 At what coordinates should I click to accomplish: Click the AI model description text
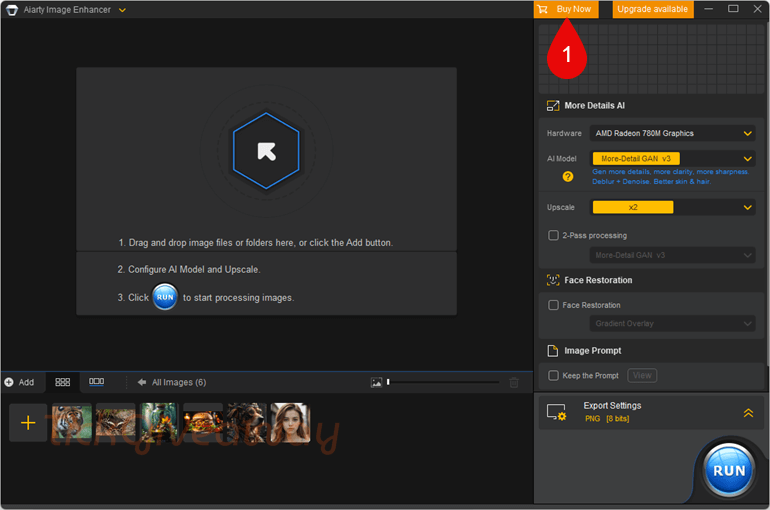[x=670, y=177]
